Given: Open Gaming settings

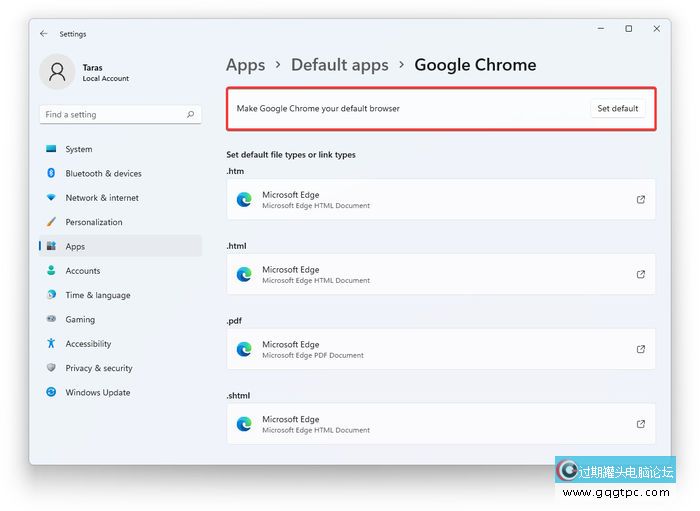Looking at the screenshot, I should 121,319.
